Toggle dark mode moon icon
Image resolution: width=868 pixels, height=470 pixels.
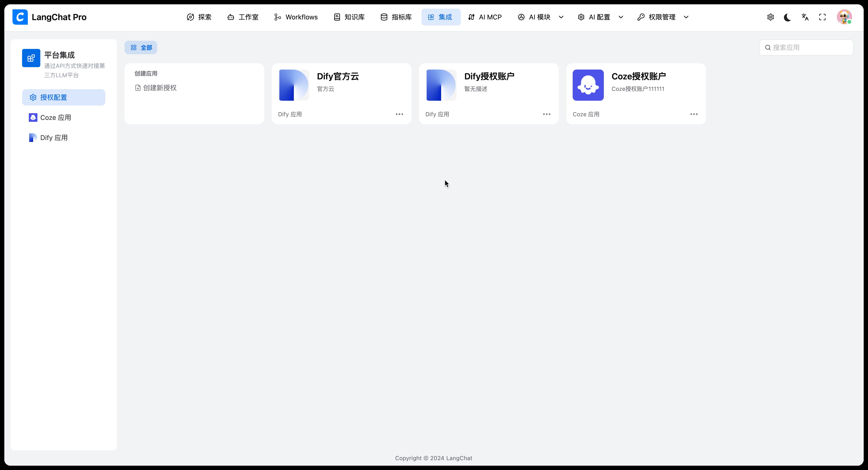pos(787,17)
